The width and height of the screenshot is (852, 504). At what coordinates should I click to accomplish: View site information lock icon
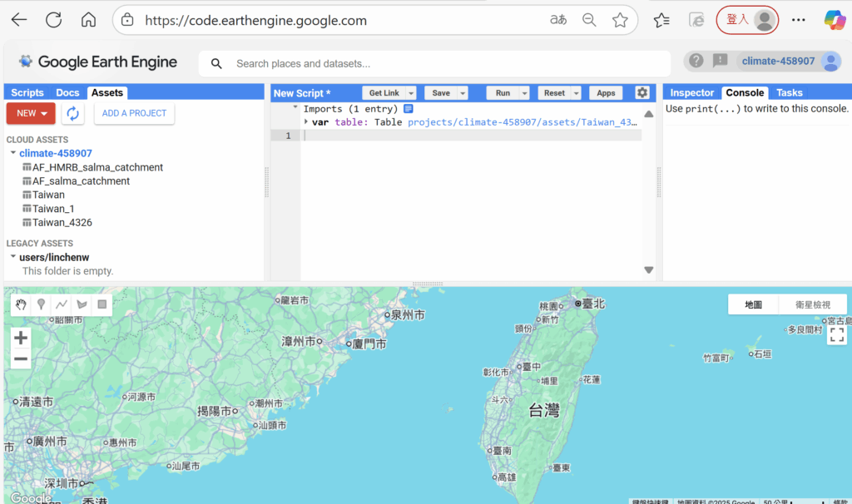[127, 20]
